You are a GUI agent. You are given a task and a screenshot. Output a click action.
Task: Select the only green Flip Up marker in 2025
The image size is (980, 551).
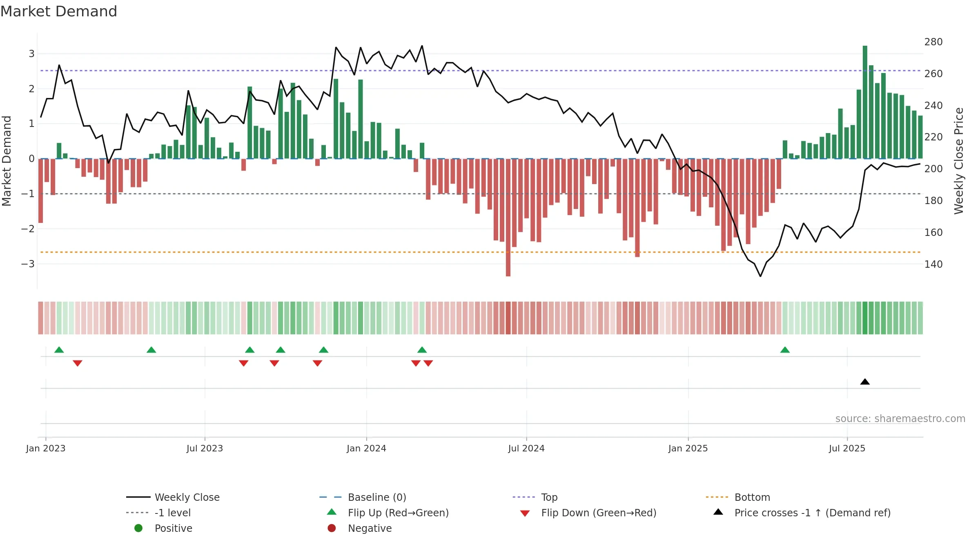tap(785, 350)
